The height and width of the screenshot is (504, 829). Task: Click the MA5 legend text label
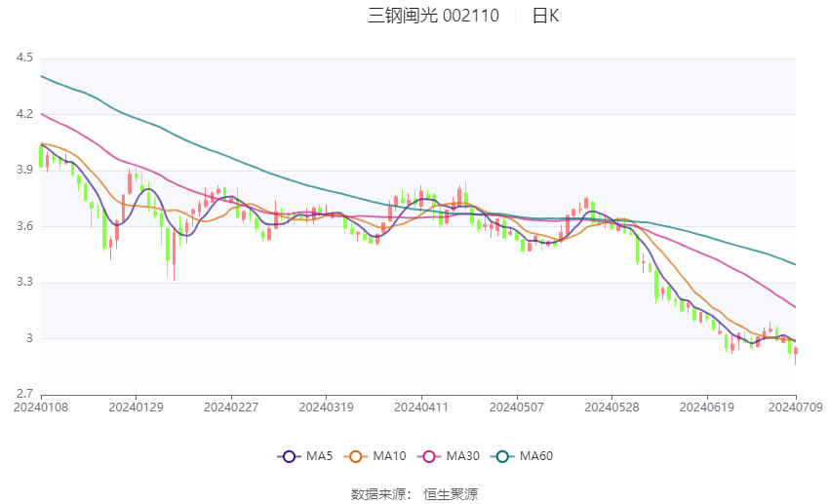pyautogui.click(x=319, y=456)
